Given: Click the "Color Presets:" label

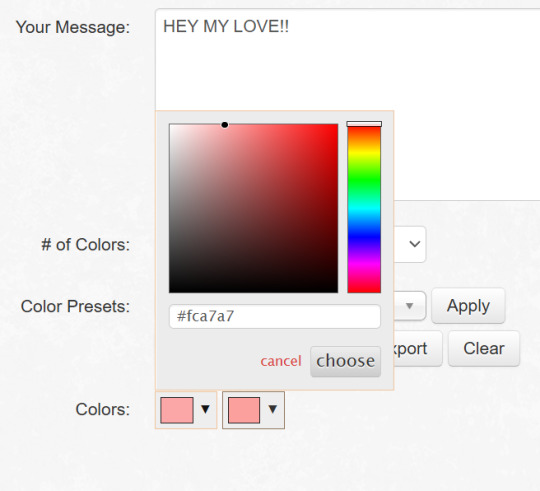Looking at the screenshot, I should coord(75,306).
